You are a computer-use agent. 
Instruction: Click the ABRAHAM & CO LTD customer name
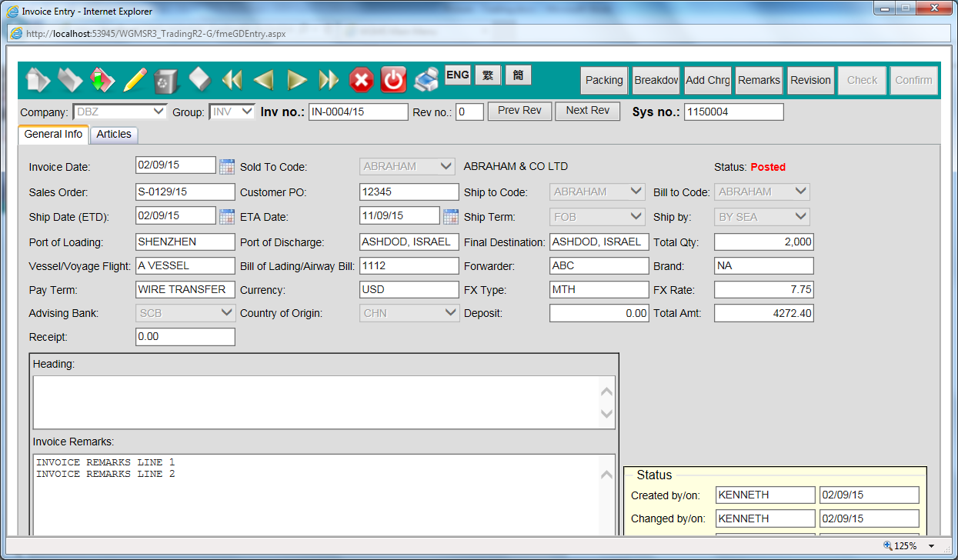pos(516,166)
